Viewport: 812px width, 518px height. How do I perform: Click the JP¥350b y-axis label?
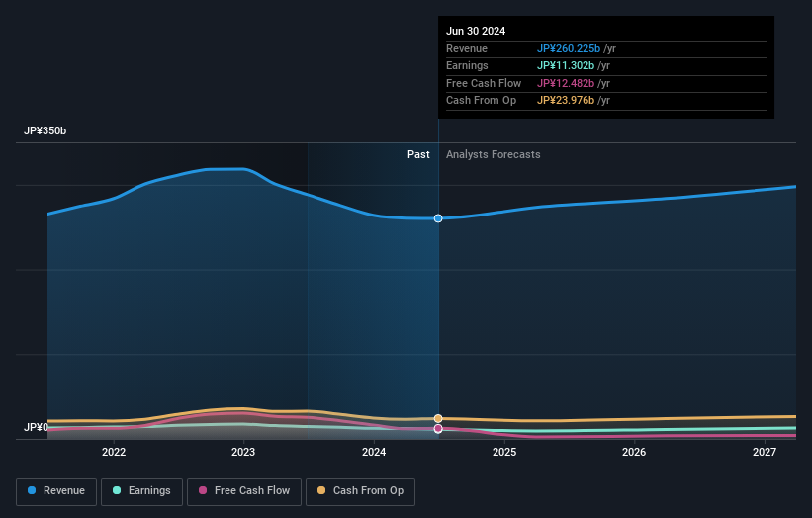[x=45, y=130]
